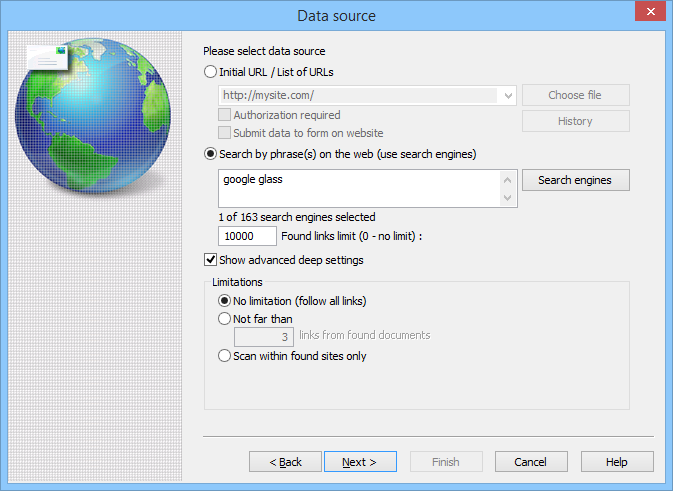Choose No limitation (follow all links)

tap(224, 301)
